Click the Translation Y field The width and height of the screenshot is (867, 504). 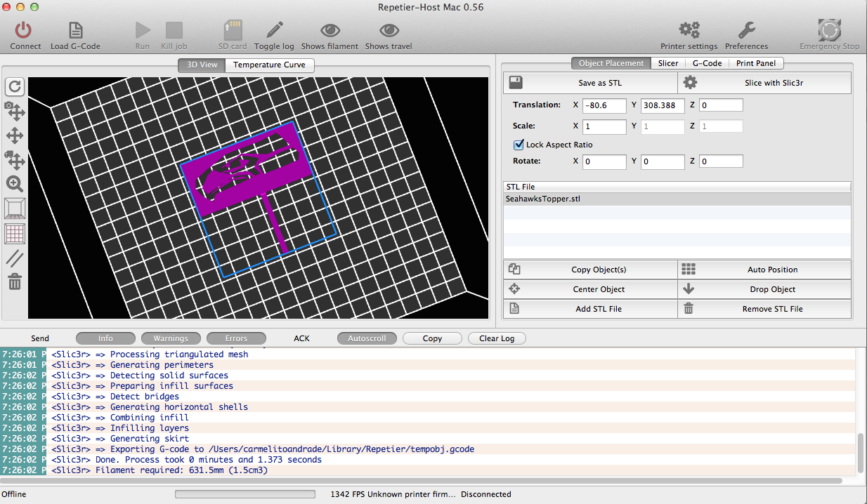click(663, 105)
